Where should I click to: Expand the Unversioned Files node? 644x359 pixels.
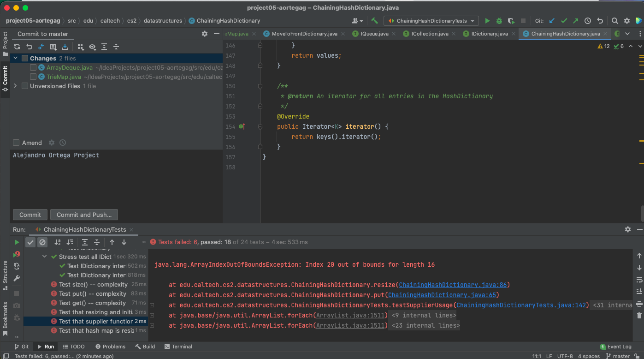pos(16,86)
